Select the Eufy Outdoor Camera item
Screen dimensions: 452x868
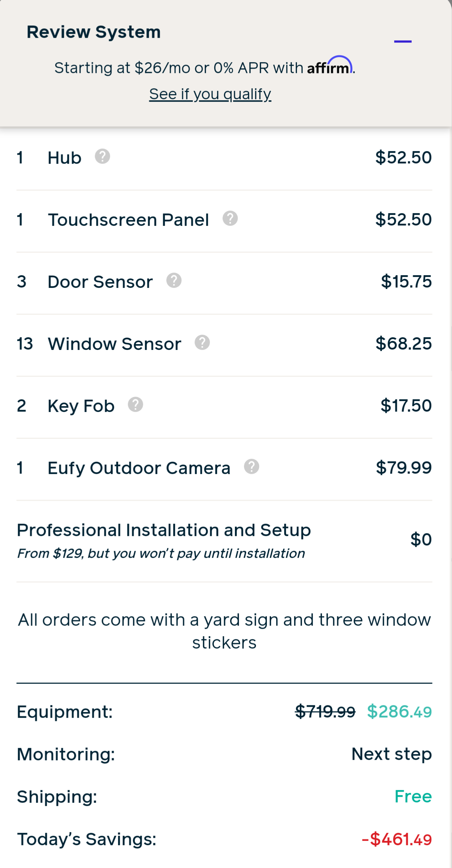point(139,468)
